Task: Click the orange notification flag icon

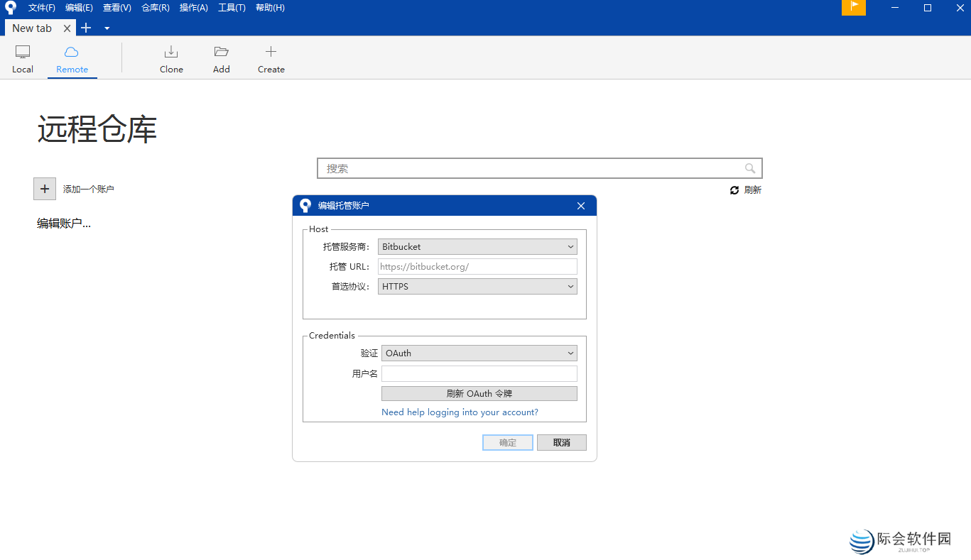Action: click(854, 8)
